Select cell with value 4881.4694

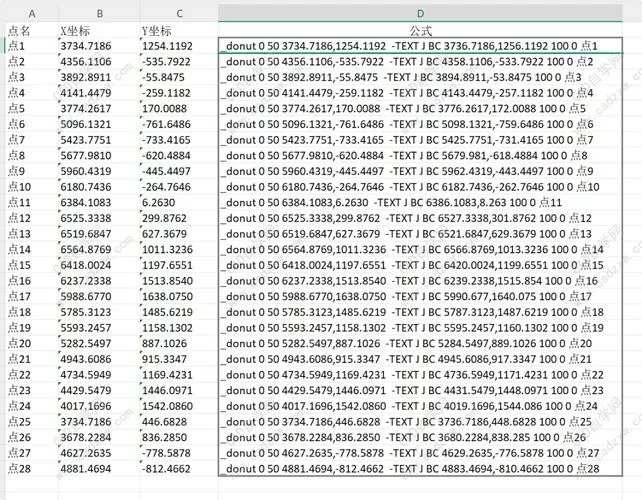99,468
